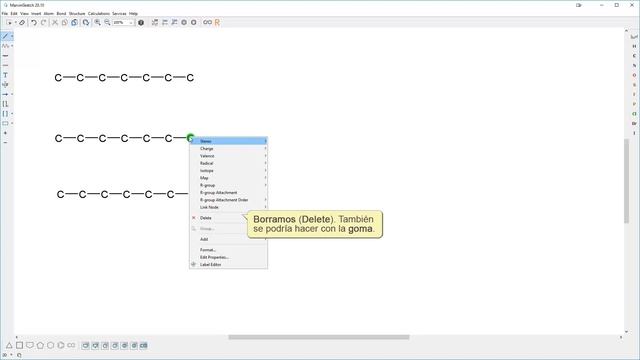This screenshot has width=640, height=360.
Task: Select the Text tool T icon
Action: pos(5,75)
